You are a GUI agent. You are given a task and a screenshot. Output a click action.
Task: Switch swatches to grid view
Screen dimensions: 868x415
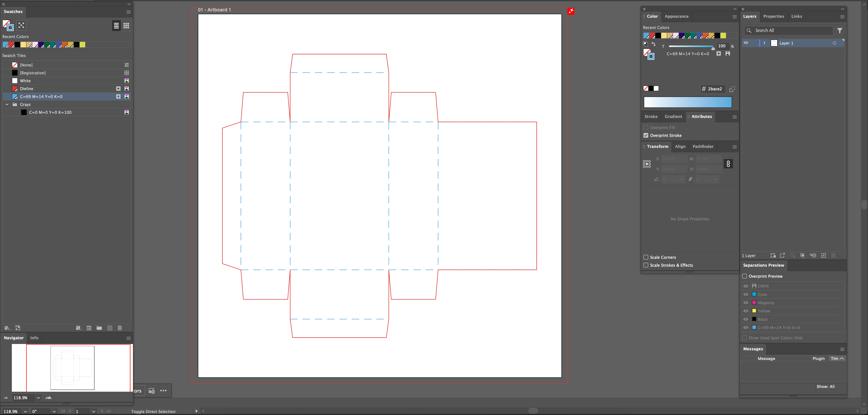pos(126,25)
